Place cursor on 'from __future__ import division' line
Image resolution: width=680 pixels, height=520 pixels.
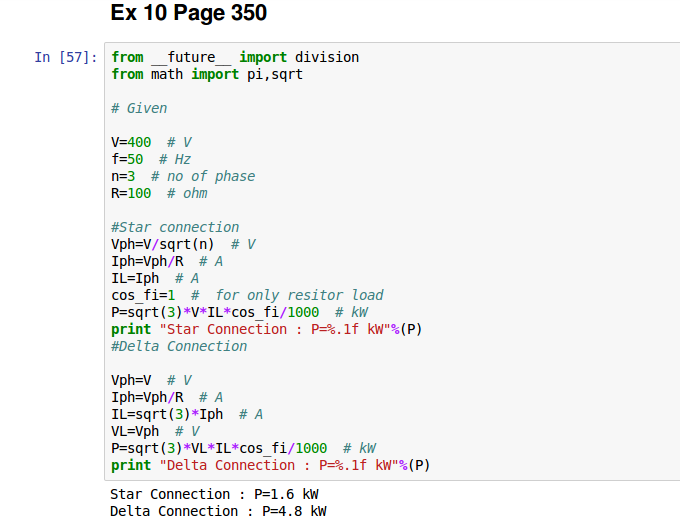(x=235, y=58)
